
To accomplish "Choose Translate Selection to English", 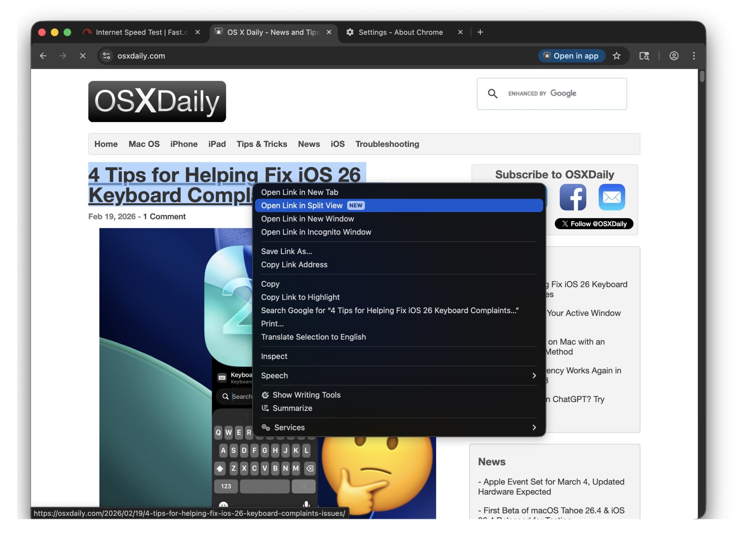I will point(399,337).
